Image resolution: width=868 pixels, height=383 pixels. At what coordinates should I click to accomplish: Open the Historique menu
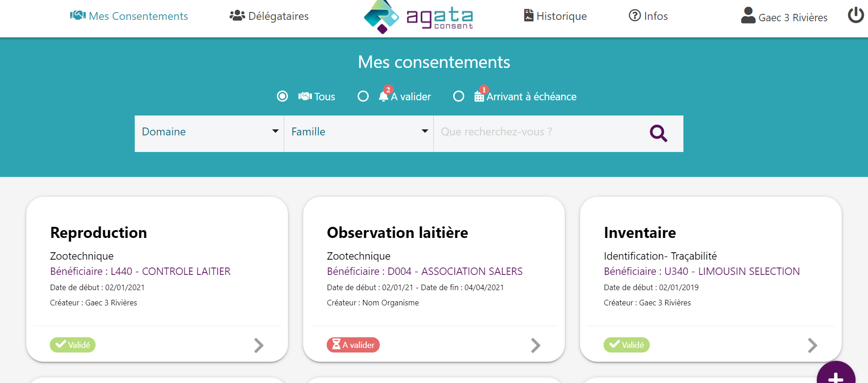click(555, 16)
